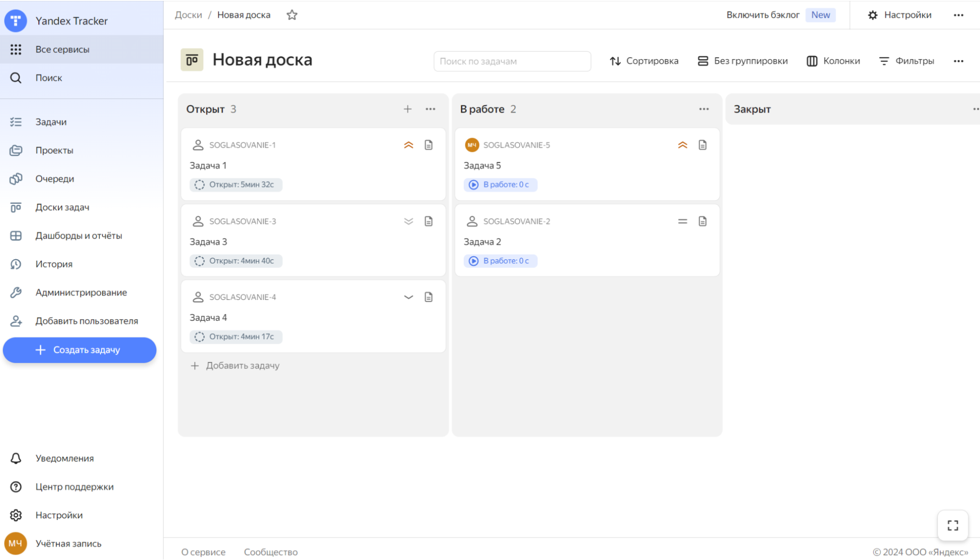Star the Новая доска board as favorite
This screenshot has height=560, width=980.
coord(292,15)
